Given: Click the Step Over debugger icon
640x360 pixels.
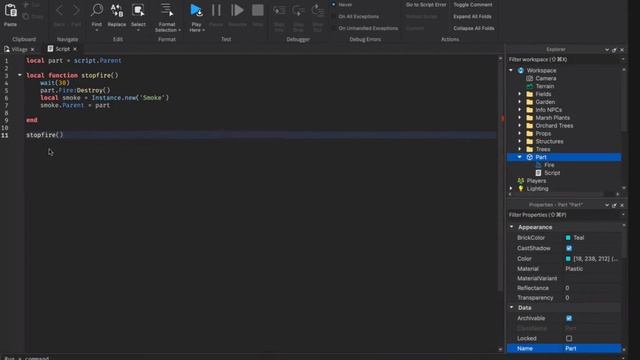Looking at the screenshot, I should click(x=298, y=11).
